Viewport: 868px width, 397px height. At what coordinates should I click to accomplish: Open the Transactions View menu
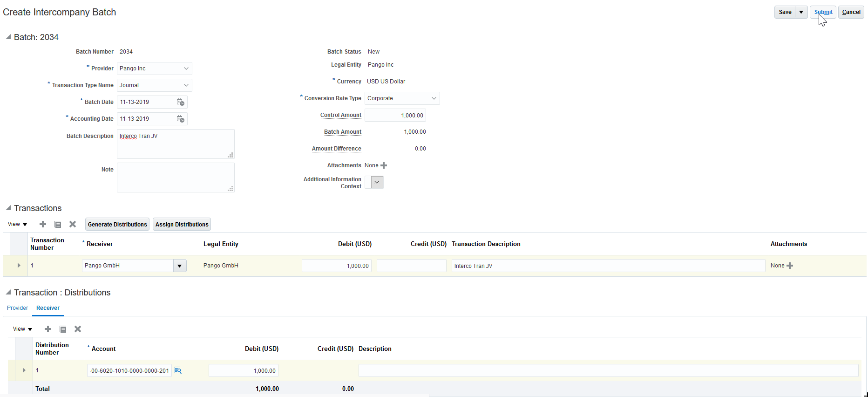pyautogui.click(x=18, y=224)
